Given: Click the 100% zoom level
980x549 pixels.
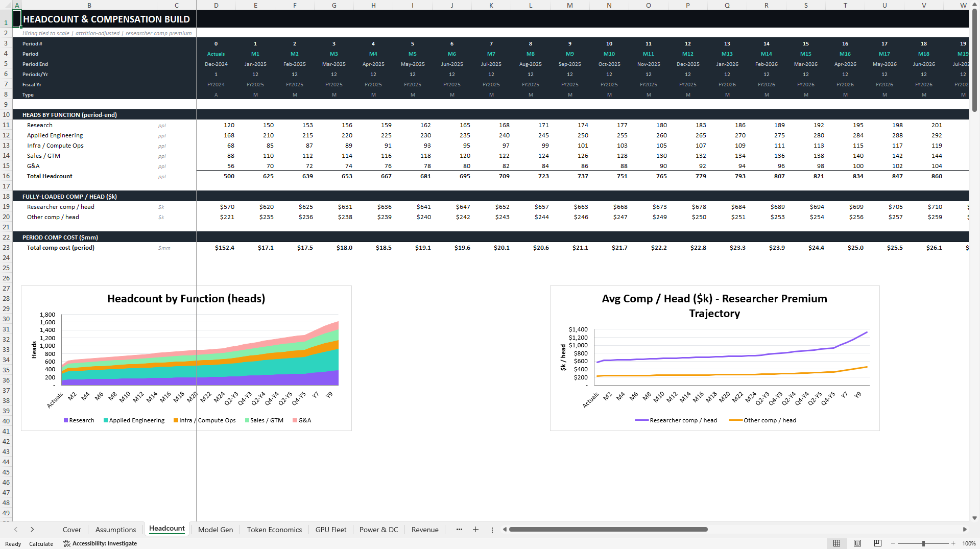Looking at the screenshot, I should pos(969,543).
